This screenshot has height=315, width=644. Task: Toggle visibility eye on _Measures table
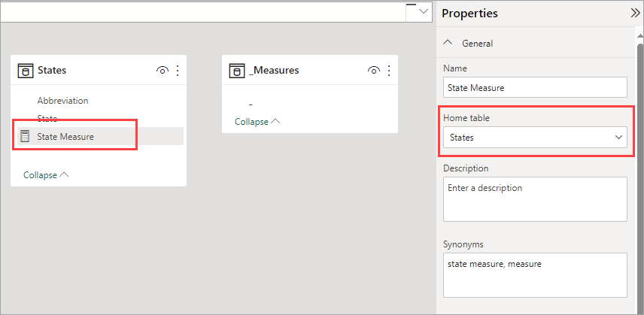(373, 71)
